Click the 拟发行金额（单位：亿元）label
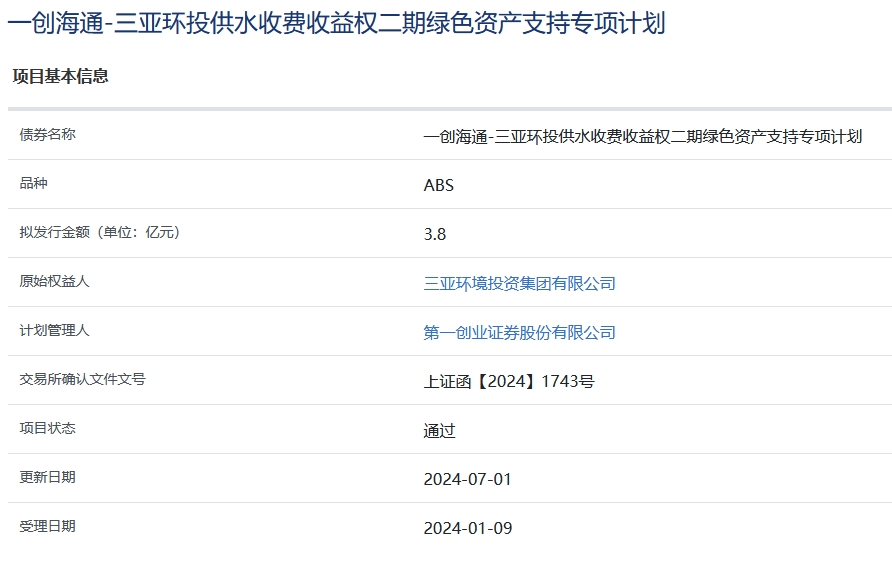The image size is (892, 566). coord(100,232)
